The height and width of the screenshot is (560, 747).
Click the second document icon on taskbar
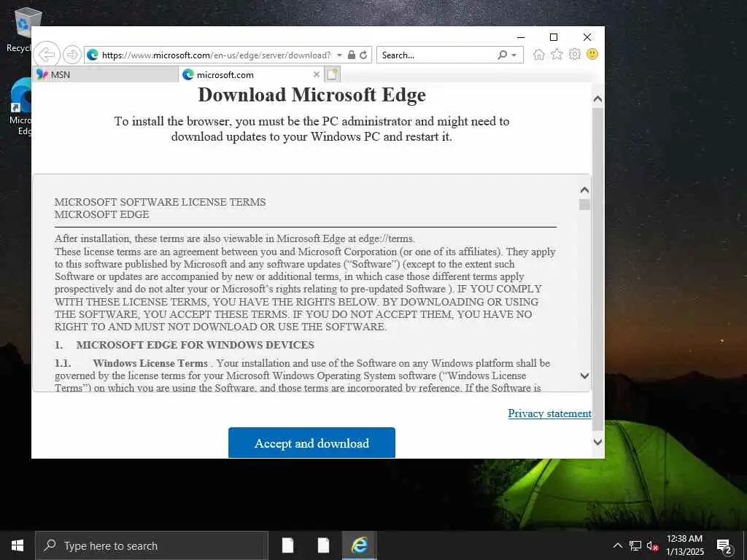click(x=323, y=545)
